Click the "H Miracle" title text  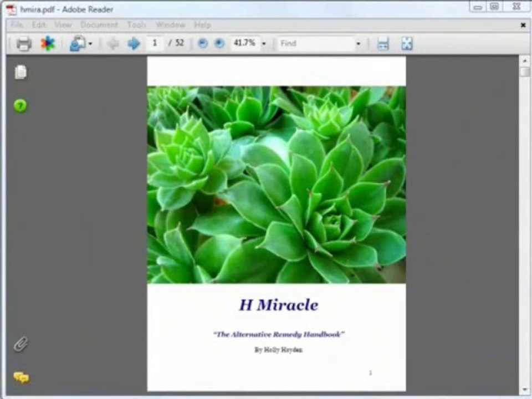click(x=279, y=305)
